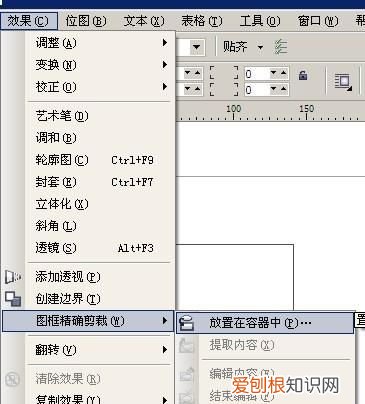The width and height of the screenshot is (365, 404).
Task: Choose 立体化(X) effect
Action: [100, 204]
